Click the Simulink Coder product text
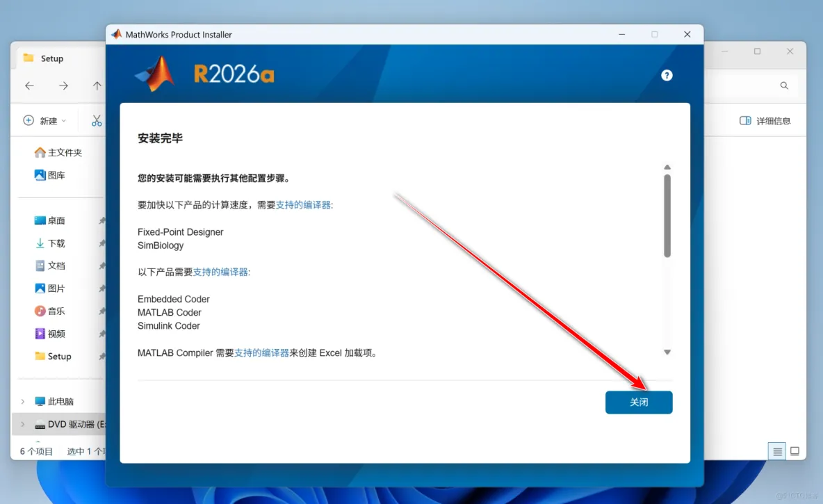The height and width of the screenshot is (504, 823). click(x=169, y=325)
